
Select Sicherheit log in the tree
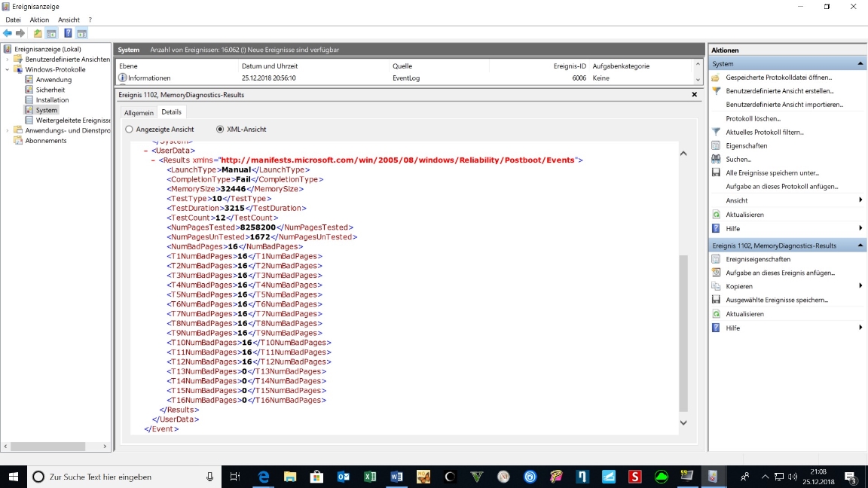pos(50,90)
